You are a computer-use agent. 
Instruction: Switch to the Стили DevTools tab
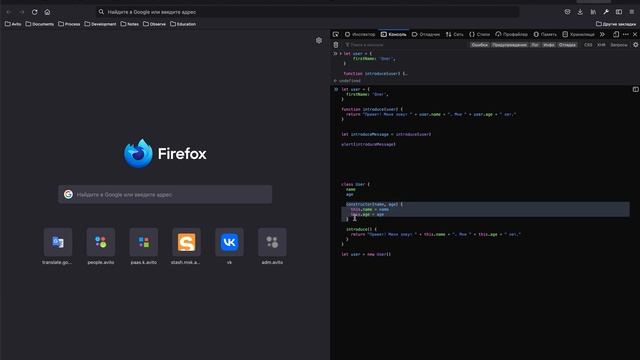479,34
